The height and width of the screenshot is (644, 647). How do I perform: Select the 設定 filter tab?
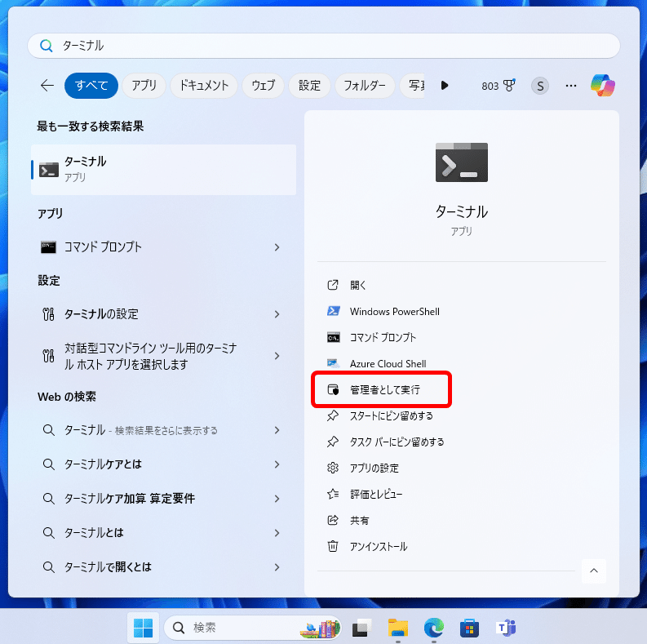point(309,86)
